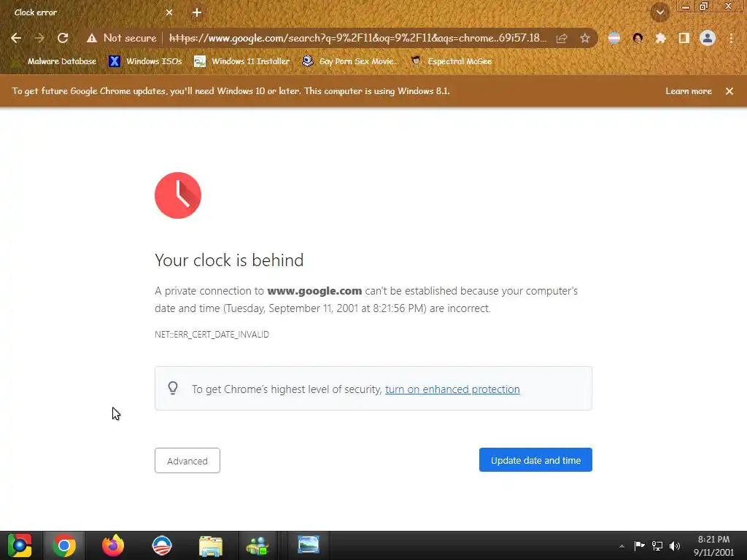Viewport: 747px width, 560px height.
Task: Open the network tray icon
Action: click(657, 545)
